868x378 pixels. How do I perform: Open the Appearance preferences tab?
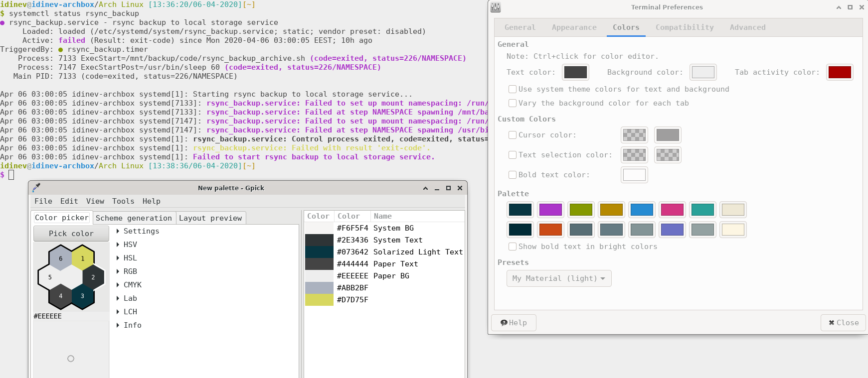[574, 27]
